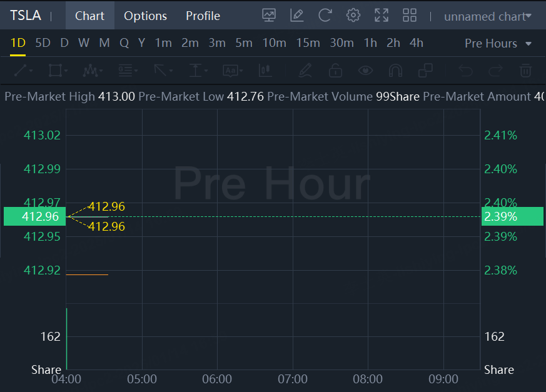Toggle drawings visibility eye icon

(x=365, y=71)
